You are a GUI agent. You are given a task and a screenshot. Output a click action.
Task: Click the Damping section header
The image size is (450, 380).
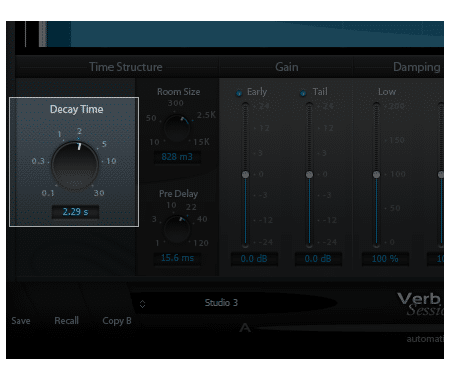417,67
